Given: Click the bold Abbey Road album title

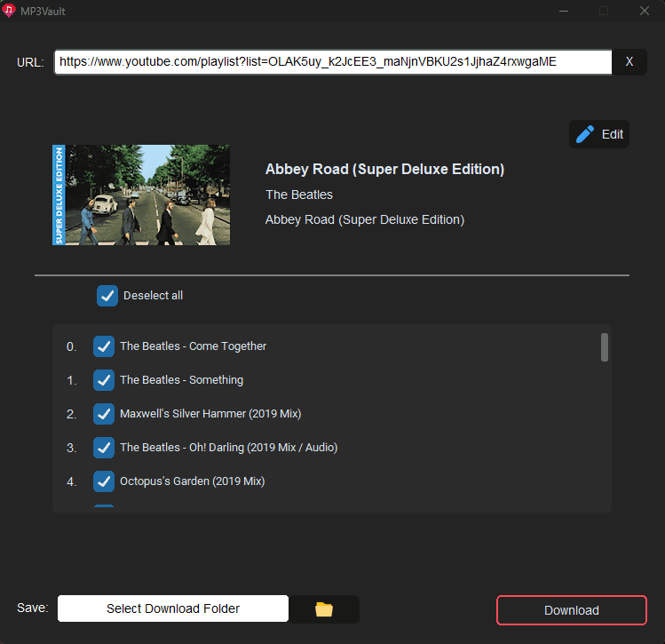Looking at the screenshot, I should [384, 170].
